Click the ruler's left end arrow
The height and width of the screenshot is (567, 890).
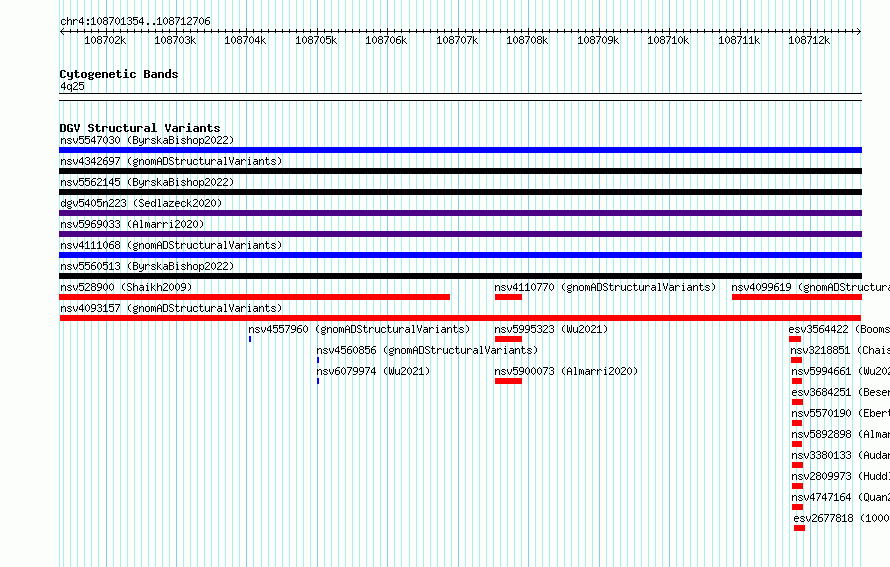point(62,32)
